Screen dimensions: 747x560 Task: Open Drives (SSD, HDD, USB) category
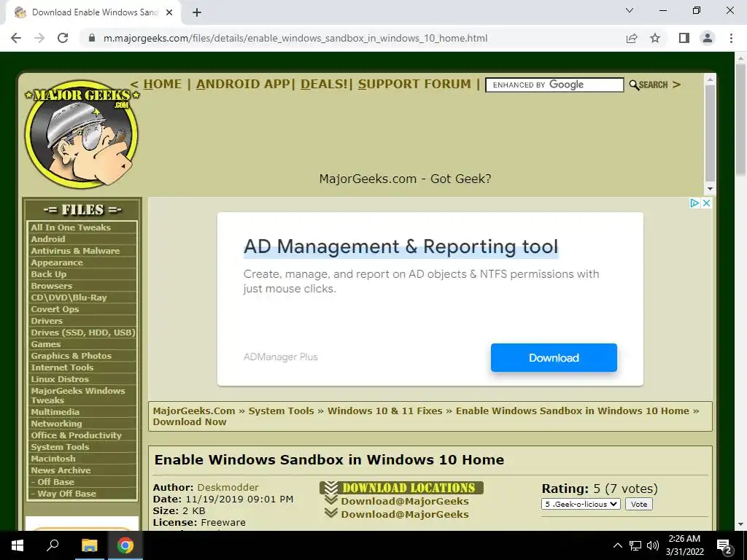point(82,332)
